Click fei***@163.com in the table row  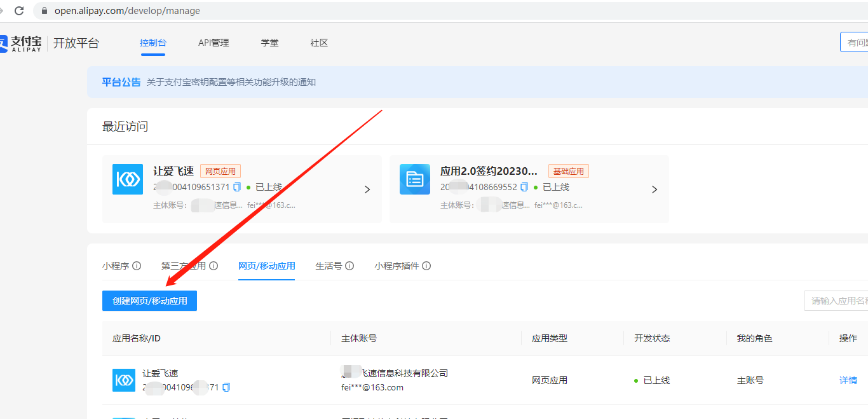372,387
